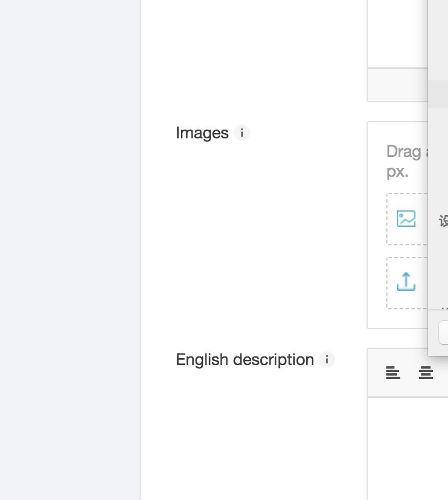Select the highlighted gray row in overlay
Image resolution: width=448 pixels, height=500 pixels.
tap(439, 94)
